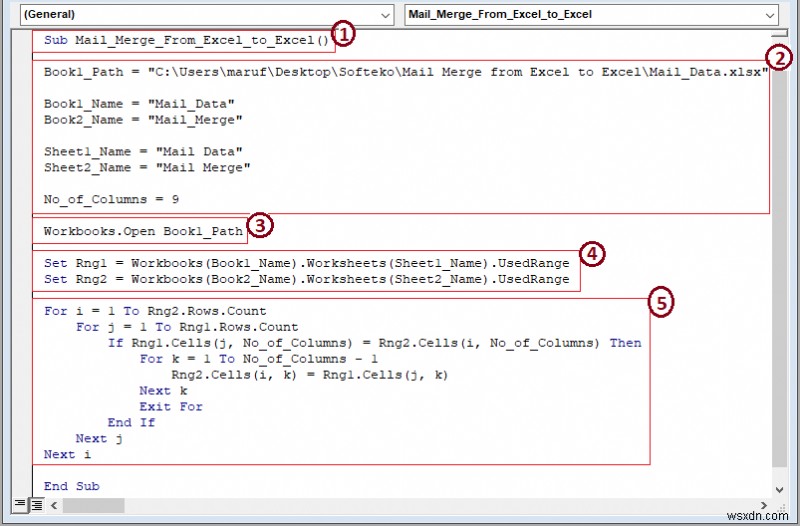Click the line 'Sub Mail_Merge_From_Excel_to_Excel()'
This screenshot has width=800, height=526.
[x=186, y=40]
